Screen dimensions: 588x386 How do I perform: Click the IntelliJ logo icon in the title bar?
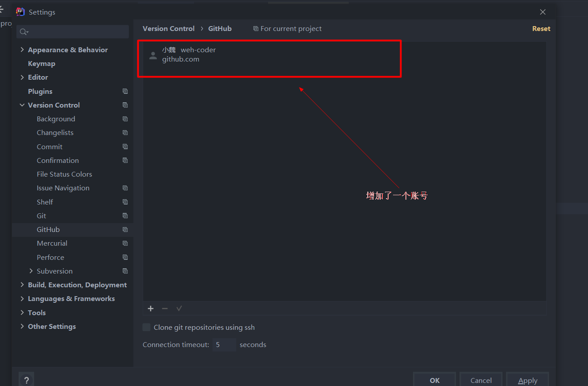20,12
